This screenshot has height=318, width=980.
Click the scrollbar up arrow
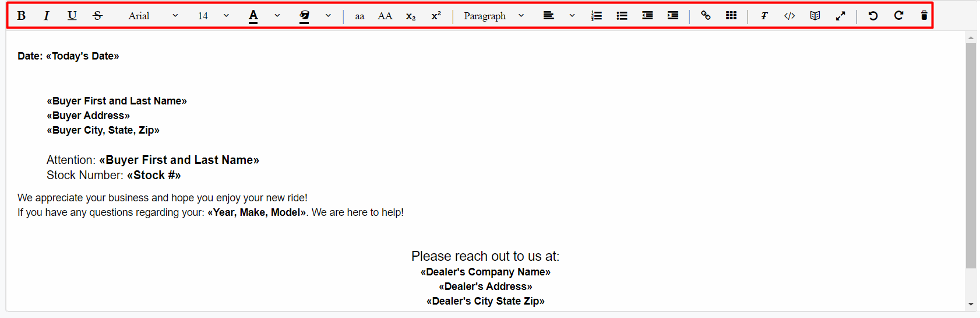coord(971,37)
